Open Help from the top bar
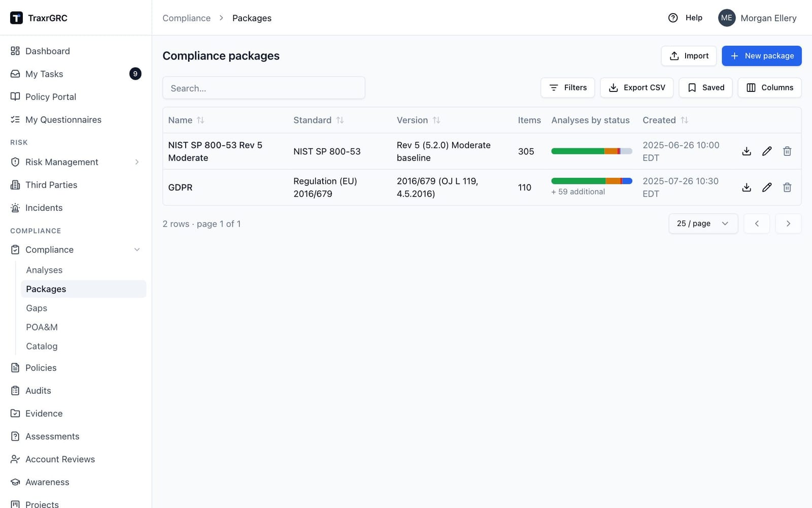The image size is (812, 508). pos(686,18)
